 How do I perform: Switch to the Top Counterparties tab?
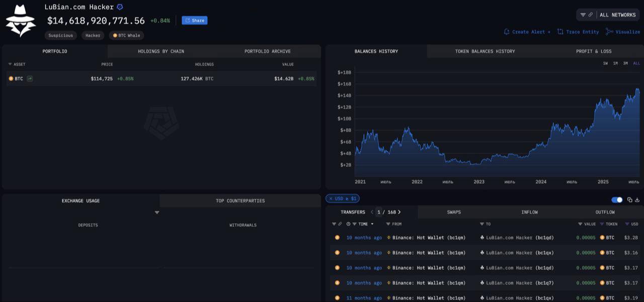pos(240,200)
